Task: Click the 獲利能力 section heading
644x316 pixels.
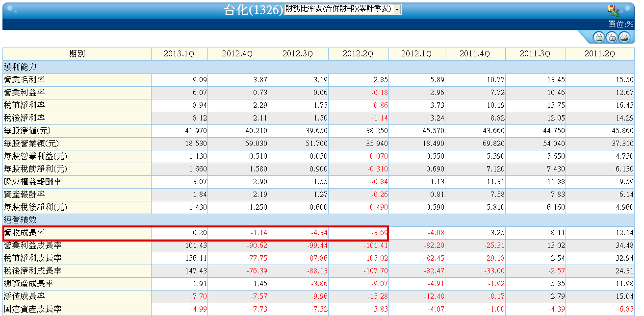Action: coord(20,67)
